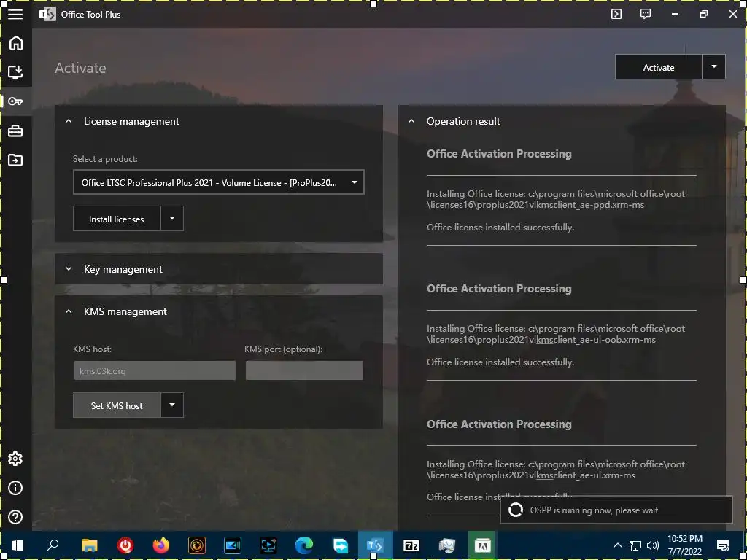The width and height of the screenshot is (747, 560).
Task: Go to the Home page icon
Action: [x=16, y=43]
